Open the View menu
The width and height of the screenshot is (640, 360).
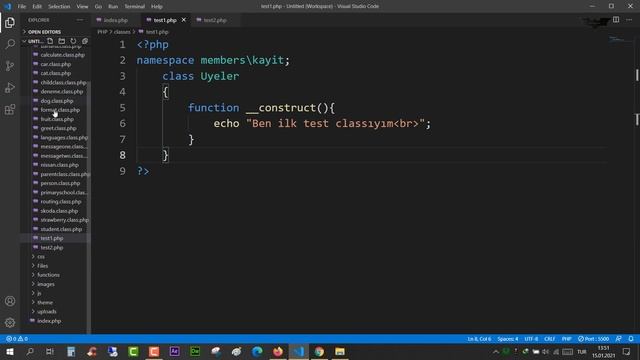click(82, 7)
